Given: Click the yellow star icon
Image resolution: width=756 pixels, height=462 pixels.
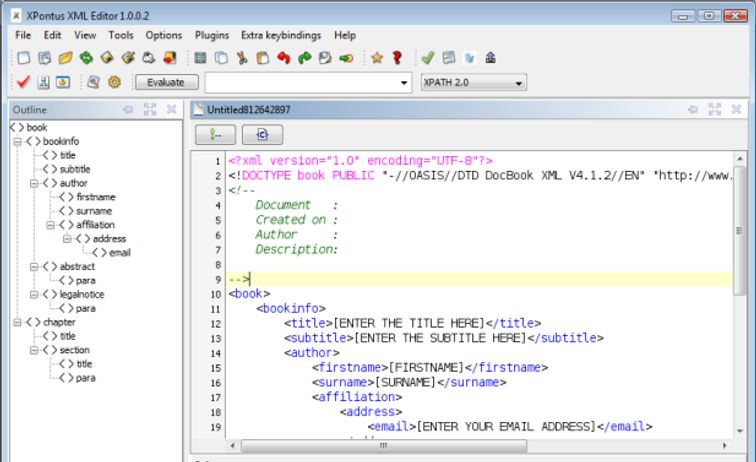Looking at the screenshot, I should pyautogui.click(x=377, y=58).
